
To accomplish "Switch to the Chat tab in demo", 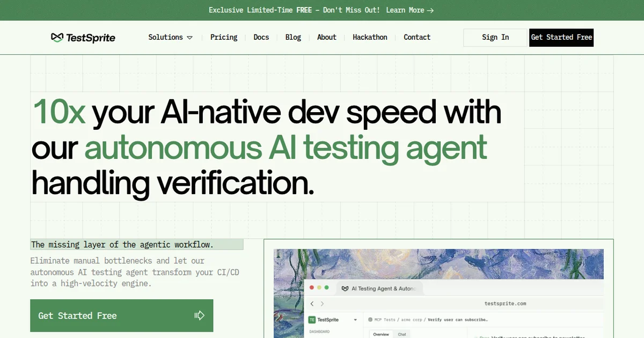I will point(401,334).
